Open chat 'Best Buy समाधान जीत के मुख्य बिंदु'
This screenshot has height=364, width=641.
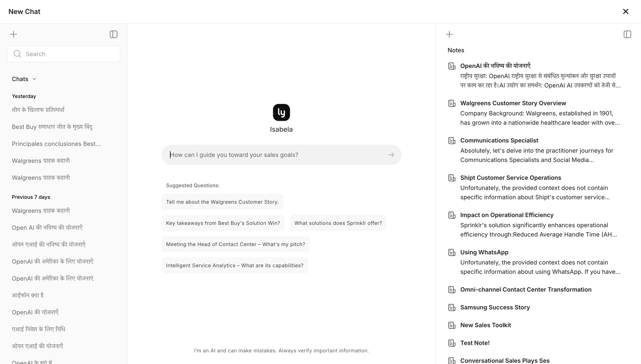pyautogui.click(x=52, y=127)
